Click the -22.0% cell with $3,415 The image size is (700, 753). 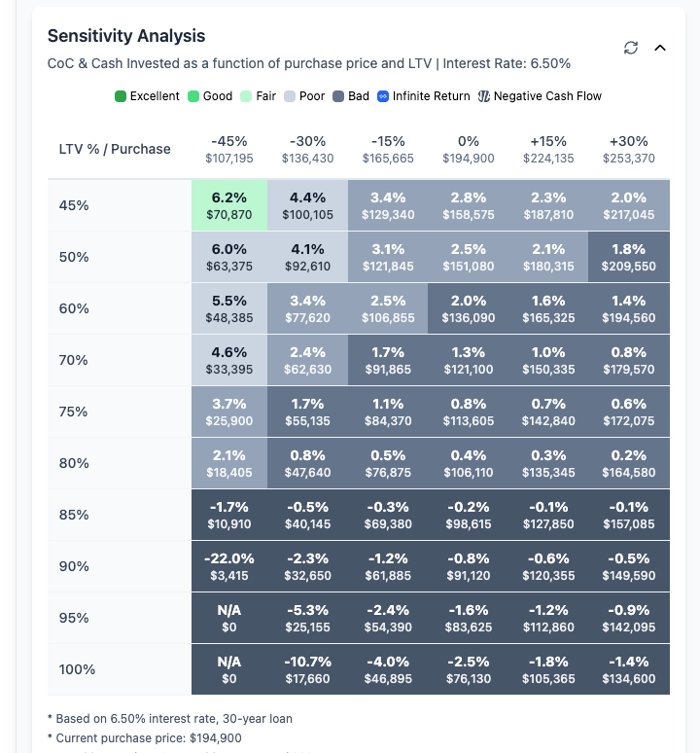pyautogui.click(x=228, y=566)
